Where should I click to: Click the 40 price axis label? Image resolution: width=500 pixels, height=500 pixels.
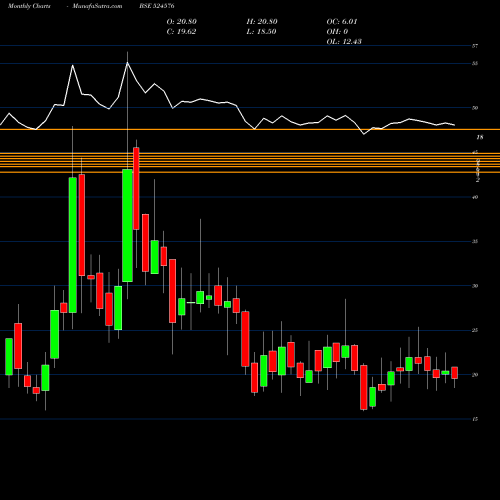[x=475, y=197]
